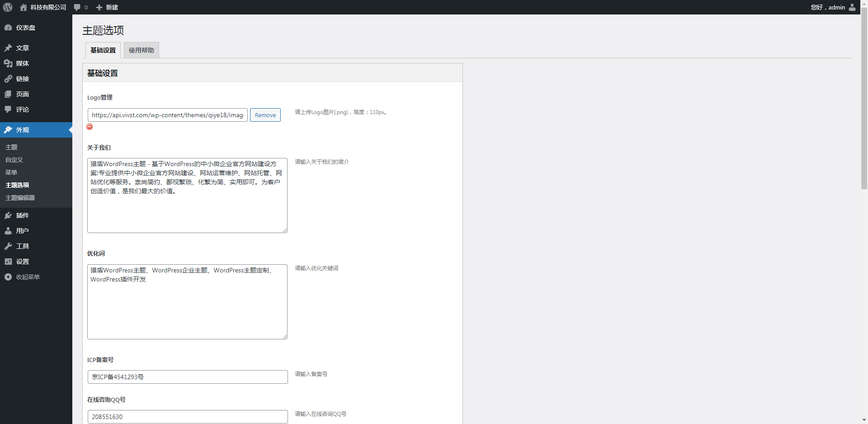The image size is (868, 424).
Task: Open comments bubble in admin bar
Action: click(x=77, y=7)
